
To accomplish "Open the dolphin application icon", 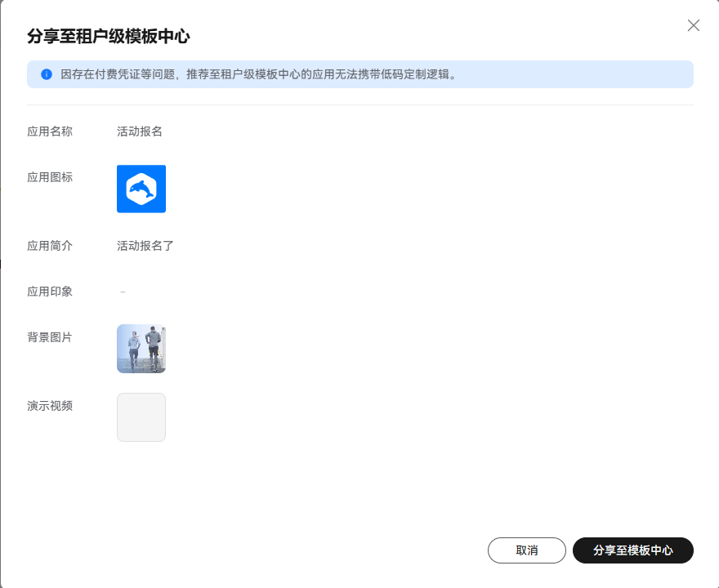I will 141,189.
